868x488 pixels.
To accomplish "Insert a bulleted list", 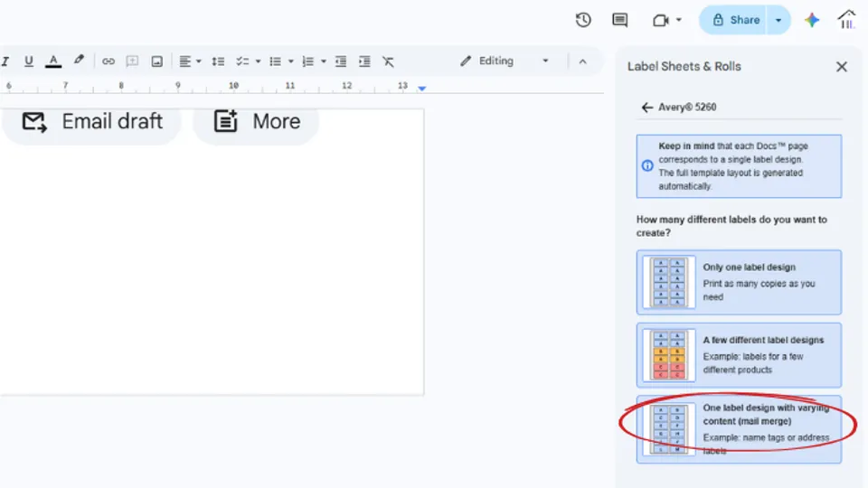I will pos(275,61).
